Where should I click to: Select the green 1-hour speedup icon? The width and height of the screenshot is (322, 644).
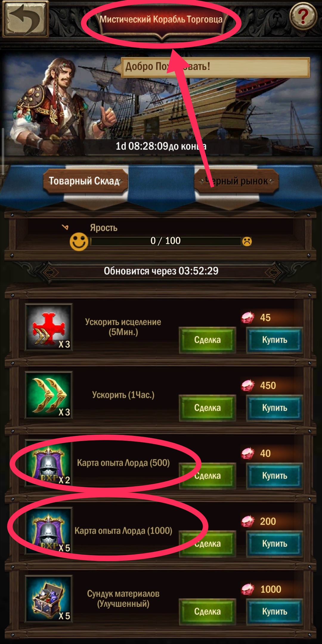49,395
